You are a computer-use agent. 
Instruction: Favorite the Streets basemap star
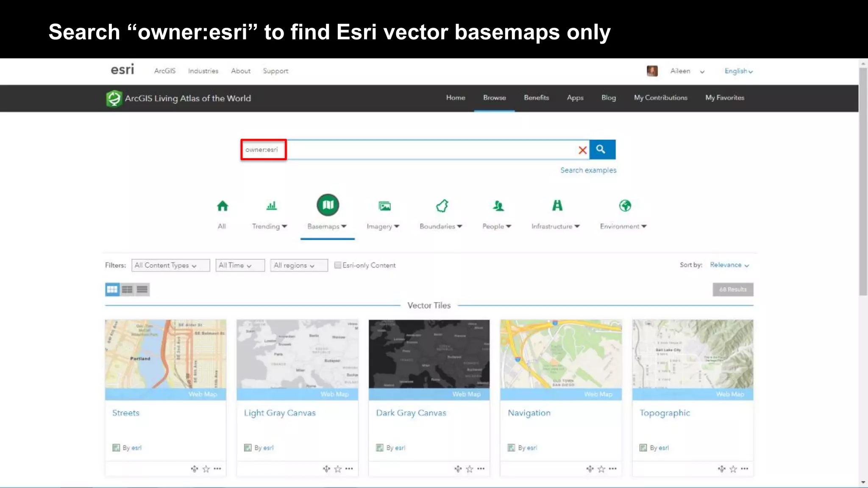[x=206, y=469]
